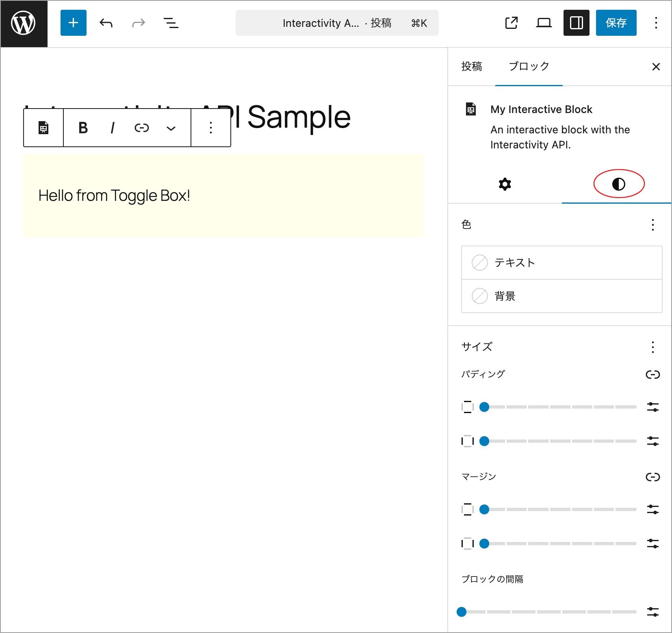
Task: Redo the last undone change
Action: [x=139, y=23]
